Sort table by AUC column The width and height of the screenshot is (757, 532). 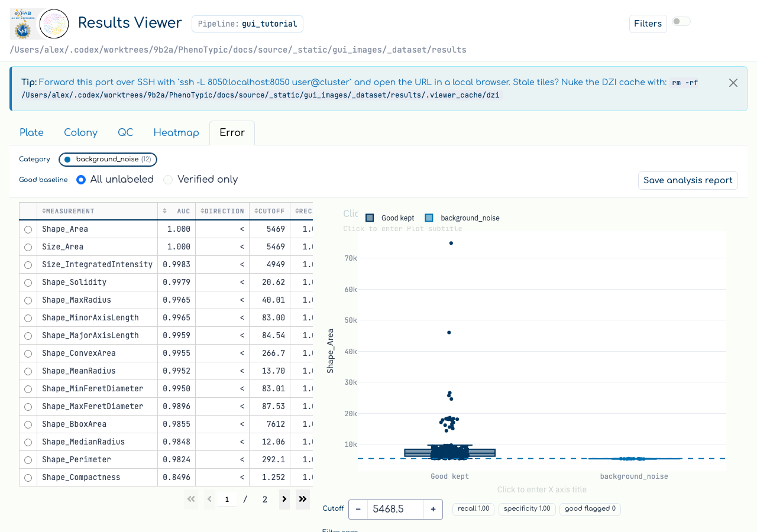[x=176, y=211]
